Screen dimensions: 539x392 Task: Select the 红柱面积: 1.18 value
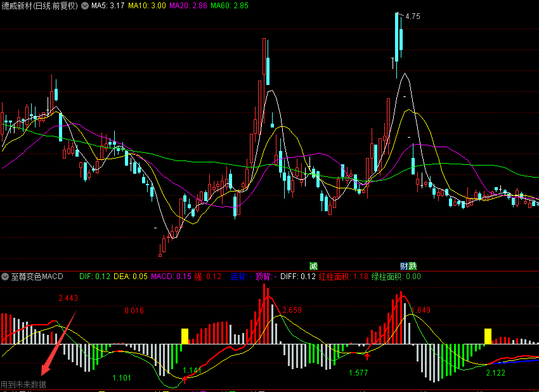344,277
